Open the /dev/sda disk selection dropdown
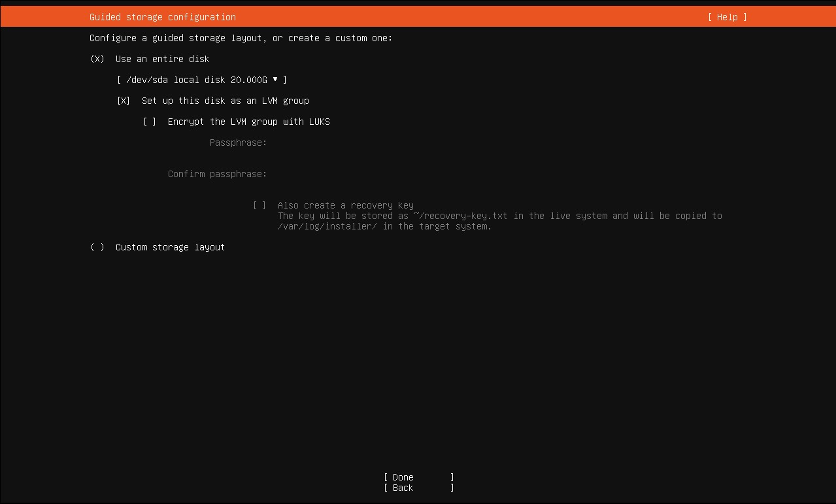Viewport: 836px width, 504px height. pos(201,80)
